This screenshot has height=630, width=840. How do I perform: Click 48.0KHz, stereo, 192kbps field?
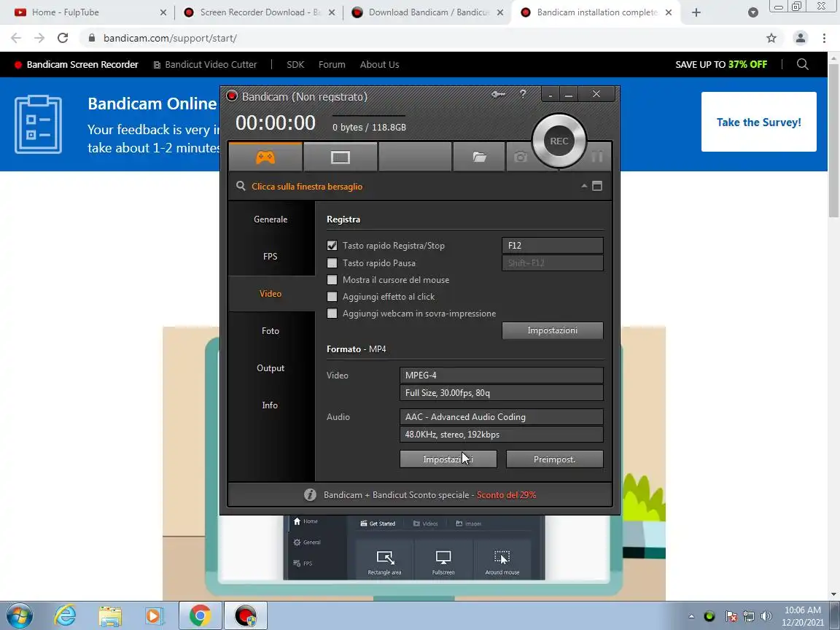tap(502, 435)
